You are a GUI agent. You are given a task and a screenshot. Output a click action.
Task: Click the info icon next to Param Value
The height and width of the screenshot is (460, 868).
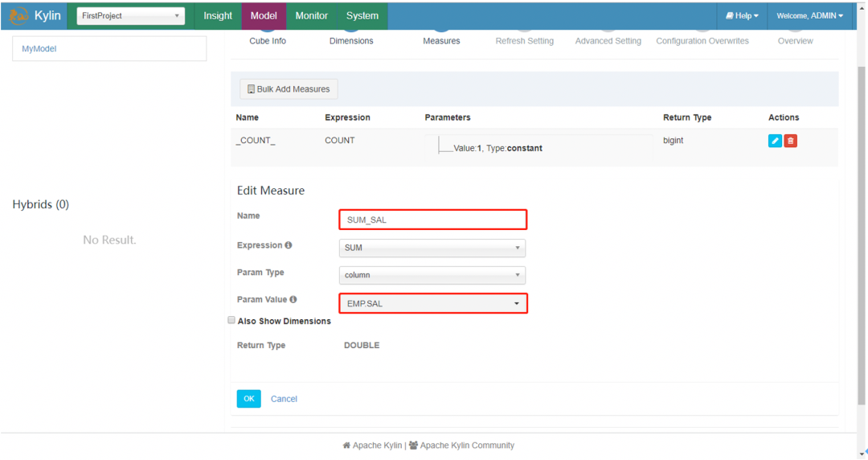(x=293, y=299)
